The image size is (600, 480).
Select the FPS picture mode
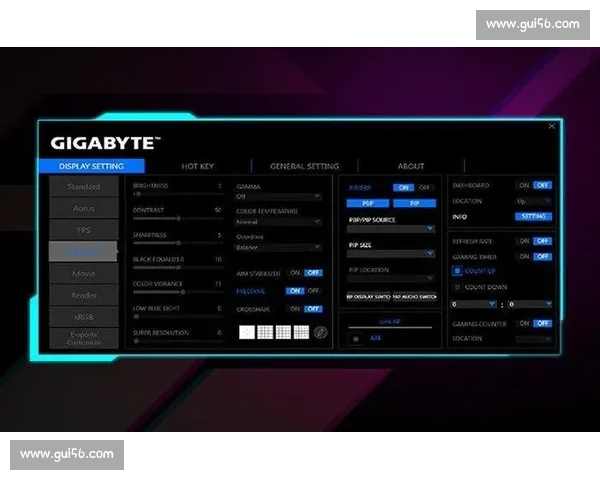[84, 230]
